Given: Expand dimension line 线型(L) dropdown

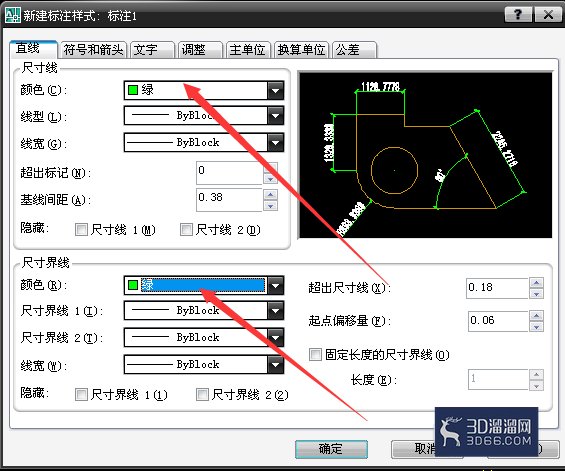Looking at the screenshot, I should (x=276, y=116).
